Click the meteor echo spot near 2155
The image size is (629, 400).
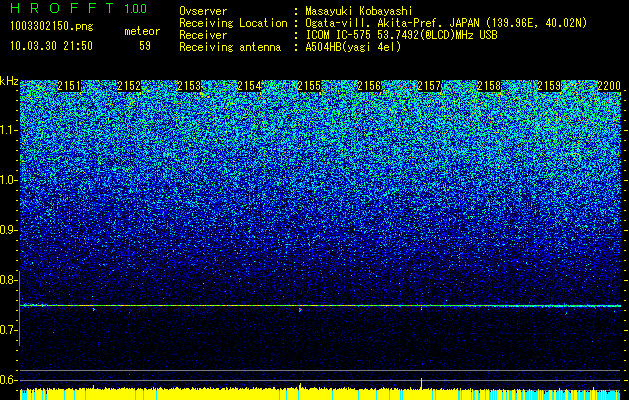(x=300, y=310)
